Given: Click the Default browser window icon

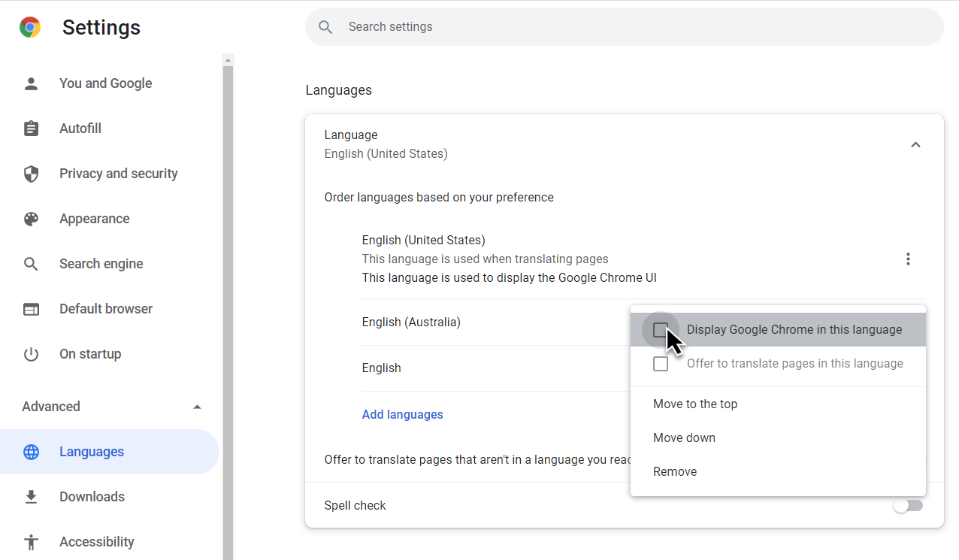Looking at the screenshot, I should point(31,309).
